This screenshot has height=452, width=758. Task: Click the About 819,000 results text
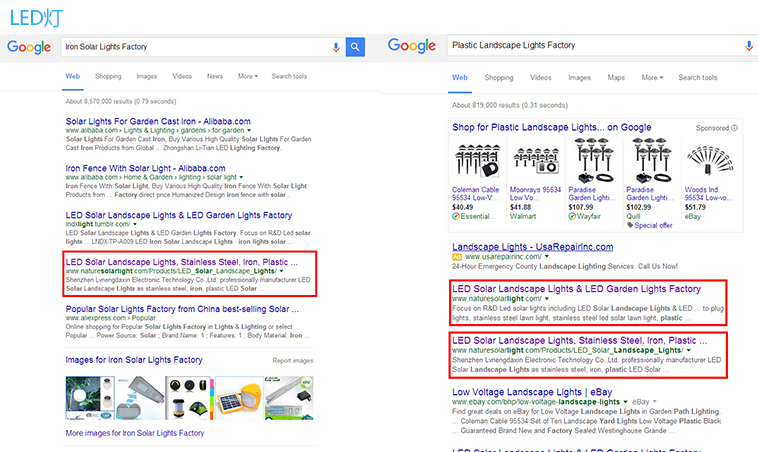click(x=510, y=105)
